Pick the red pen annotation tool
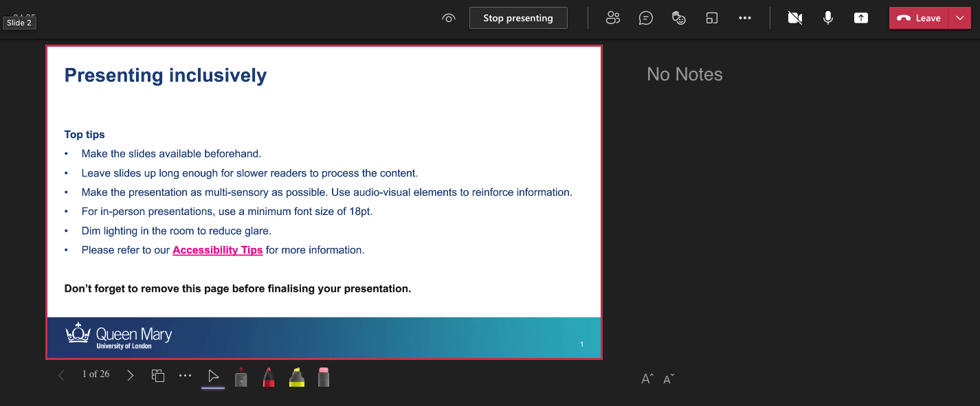 click(x=268, y=376)
